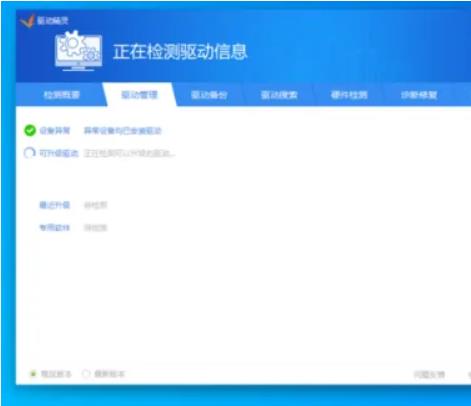Click the loading spinner beside 可升级驱动
This screenshot has height=406, width=471.
pyautogui.click(x=30, y=153)
